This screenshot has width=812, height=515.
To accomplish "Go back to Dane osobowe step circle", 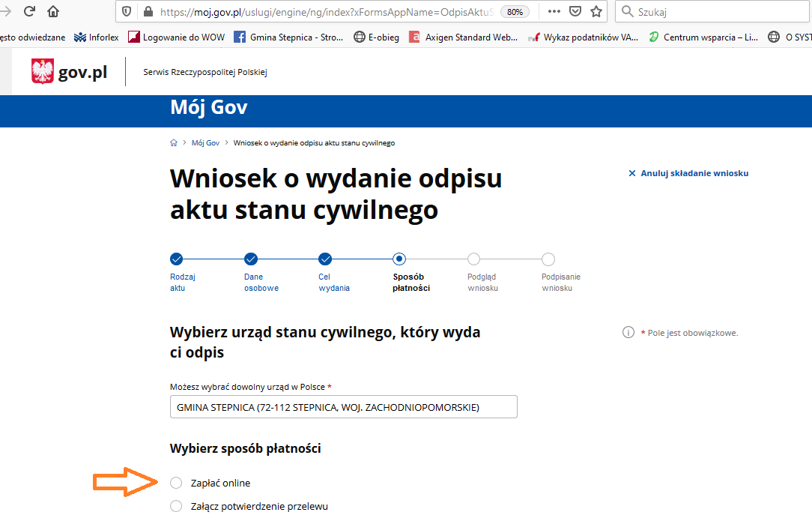I will pos(251,259).
